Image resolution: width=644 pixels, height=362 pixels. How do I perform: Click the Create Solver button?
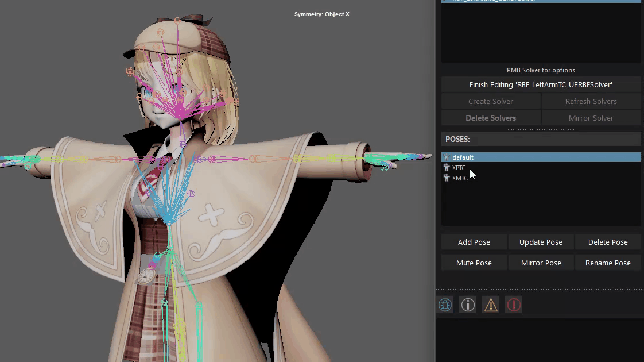[491, 101]
